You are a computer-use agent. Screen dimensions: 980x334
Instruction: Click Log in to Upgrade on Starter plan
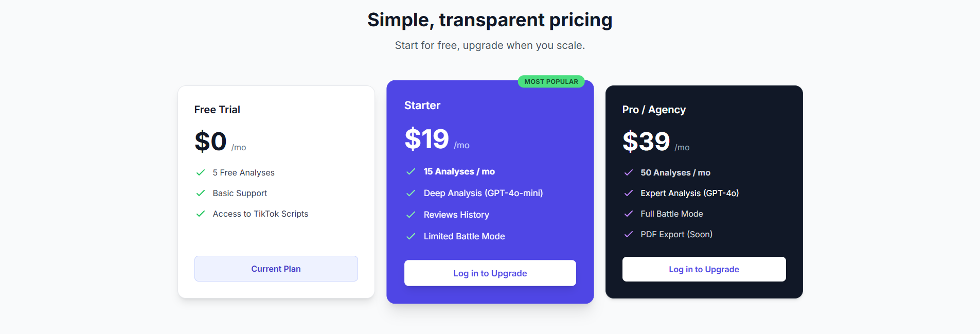[489, 273]
